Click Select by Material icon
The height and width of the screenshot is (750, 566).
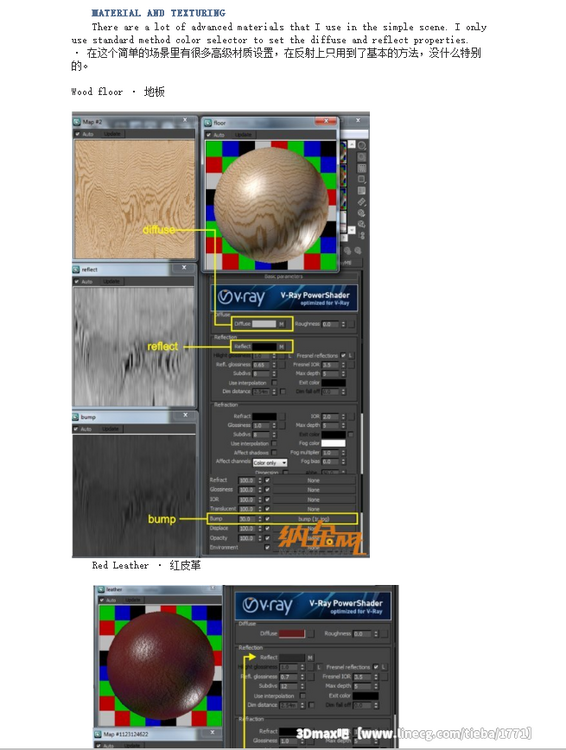click(x=362, y=224)
